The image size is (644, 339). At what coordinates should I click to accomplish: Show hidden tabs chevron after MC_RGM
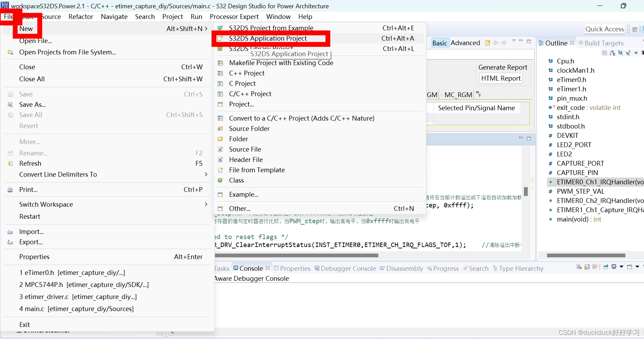[478, 94]
